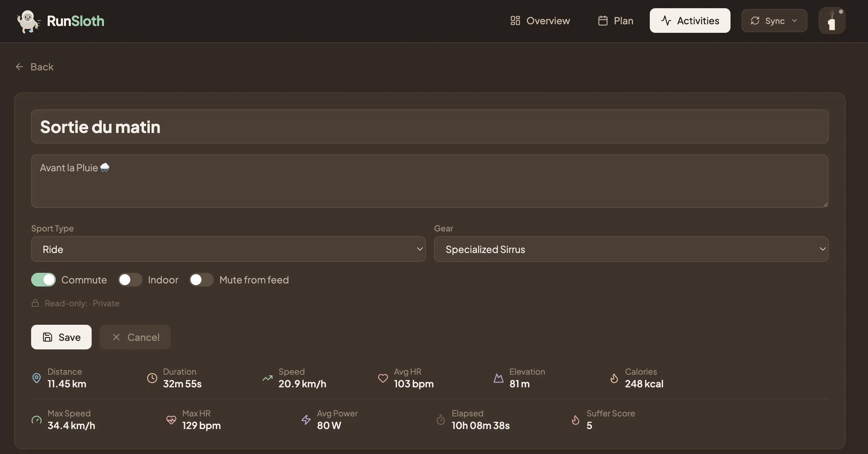
Task: Enable the Indoor toggle
Action: (130, 280)
